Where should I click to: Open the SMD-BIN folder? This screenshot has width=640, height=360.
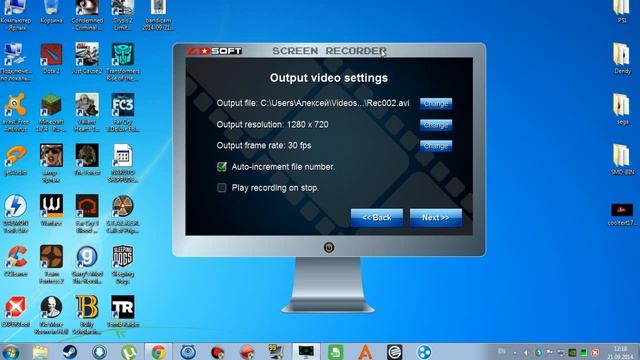[622, 160]
